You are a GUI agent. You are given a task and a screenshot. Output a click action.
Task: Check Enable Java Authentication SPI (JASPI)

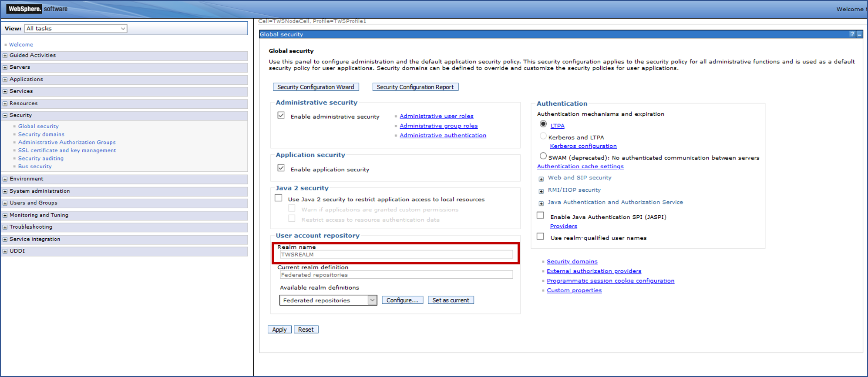coord(540,215)
